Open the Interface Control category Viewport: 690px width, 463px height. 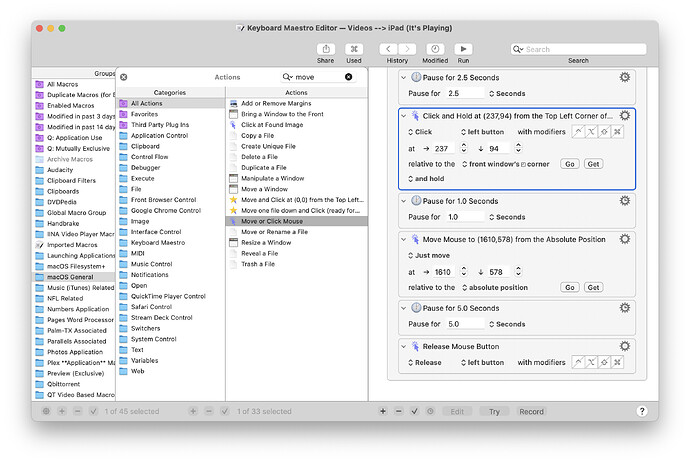coord(171,232)
